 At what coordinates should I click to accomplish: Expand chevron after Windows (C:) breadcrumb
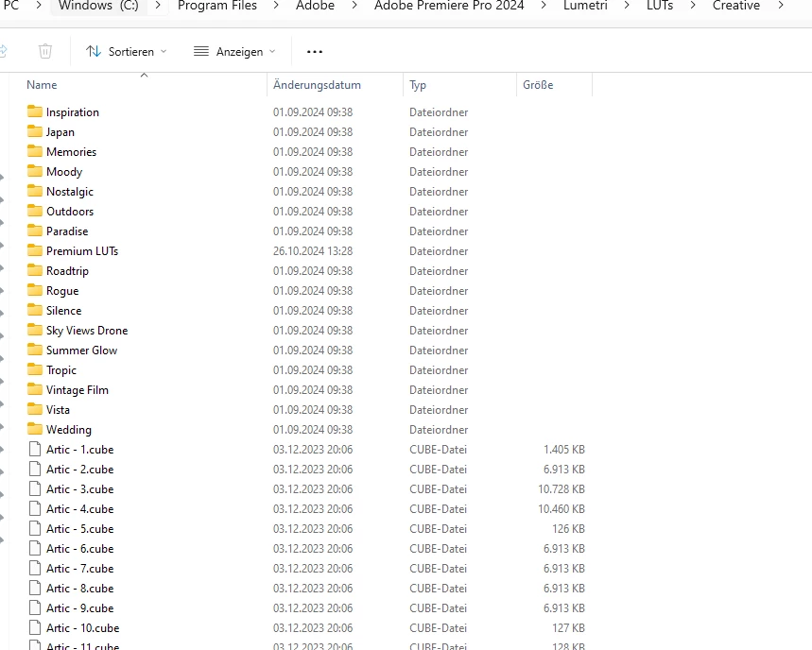coord(158,5)
